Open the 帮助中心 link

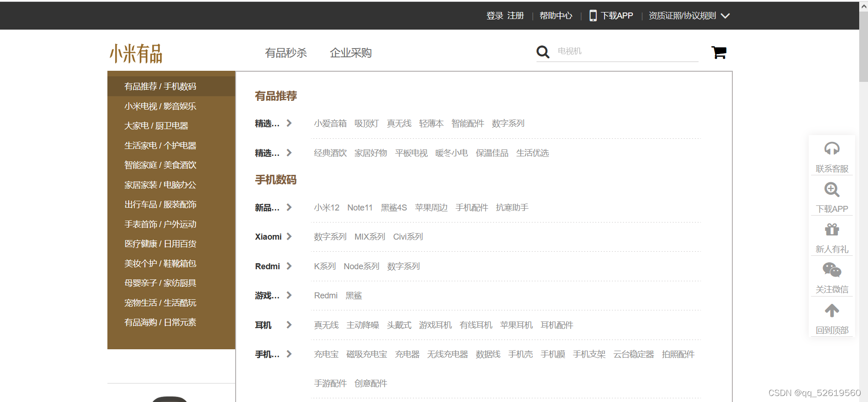click(x=556, y=16)
